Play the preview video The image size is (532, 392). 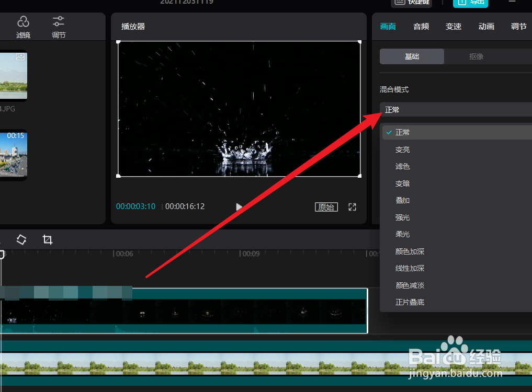pos(239,207)
